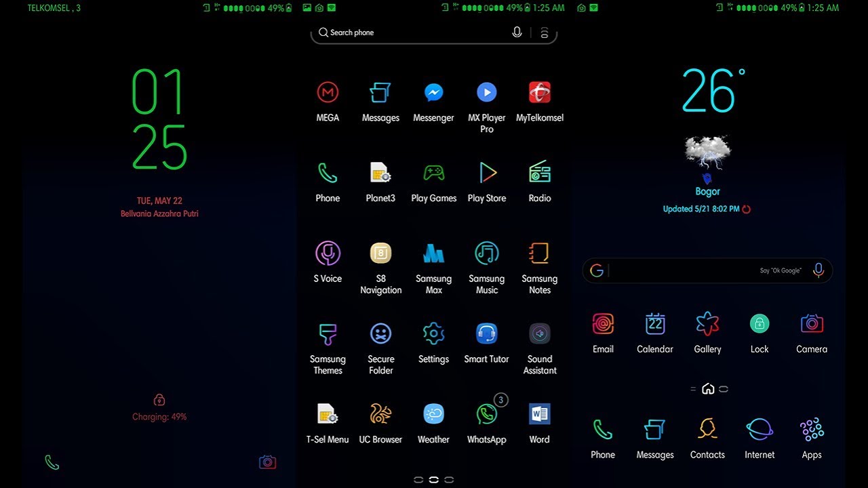868x488 pixels.
Task: Tap the Lock shortcut icon
Action: (x=759, y=324)
